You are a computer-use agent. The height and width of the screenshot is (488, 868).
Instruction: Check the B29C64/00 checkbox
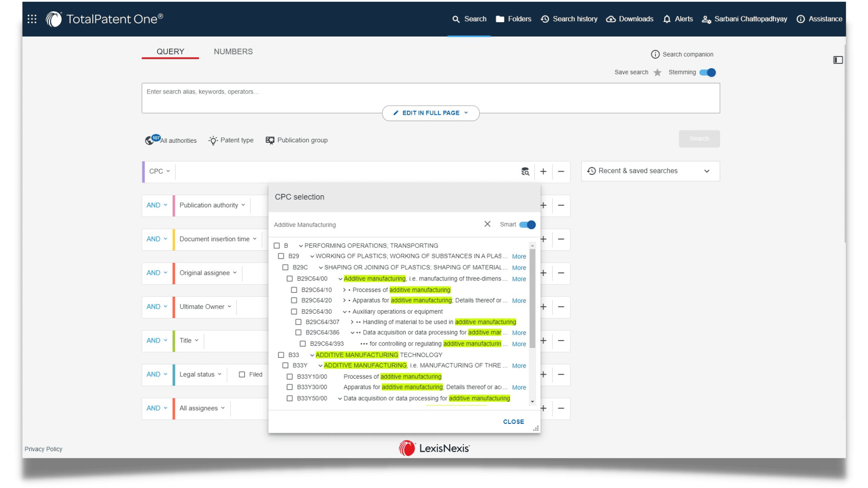coord(290,279)
